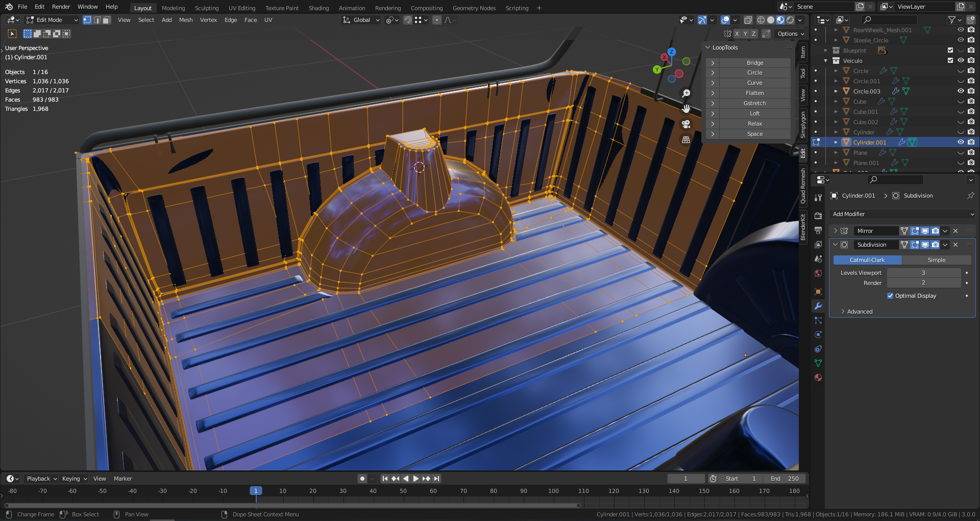Open Global transform orientation dropdown
This screenshot has width=980, height=521.
[x=361, y=20]
